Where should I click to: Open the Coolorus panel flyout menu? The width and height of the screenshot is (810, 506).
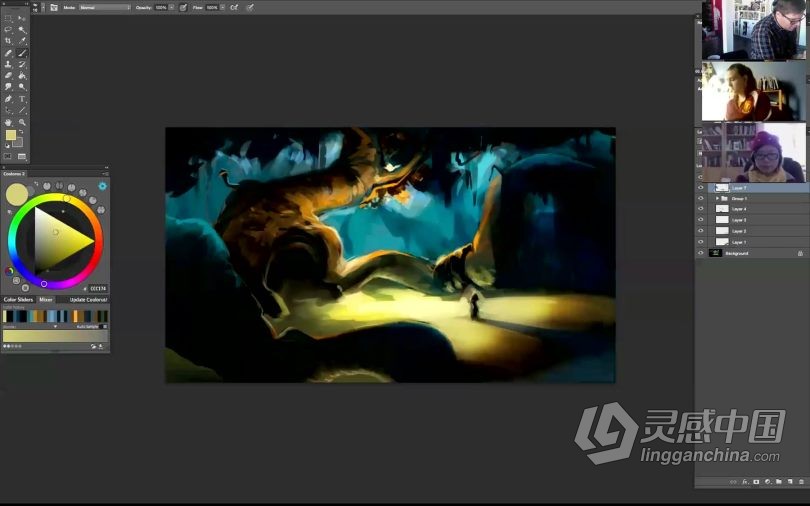[x=105, y=174]
